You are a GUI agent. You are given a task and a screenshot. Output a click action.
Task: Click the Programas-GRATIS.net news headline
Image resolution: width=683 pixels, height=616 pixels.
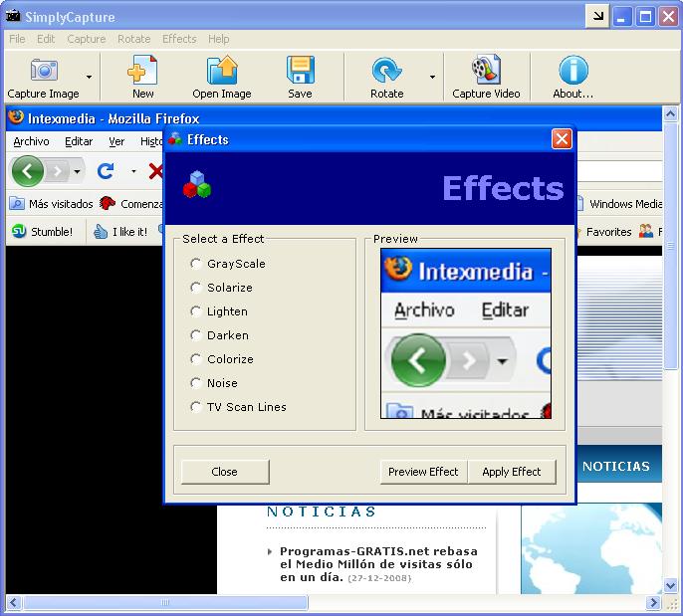point(378,564)
